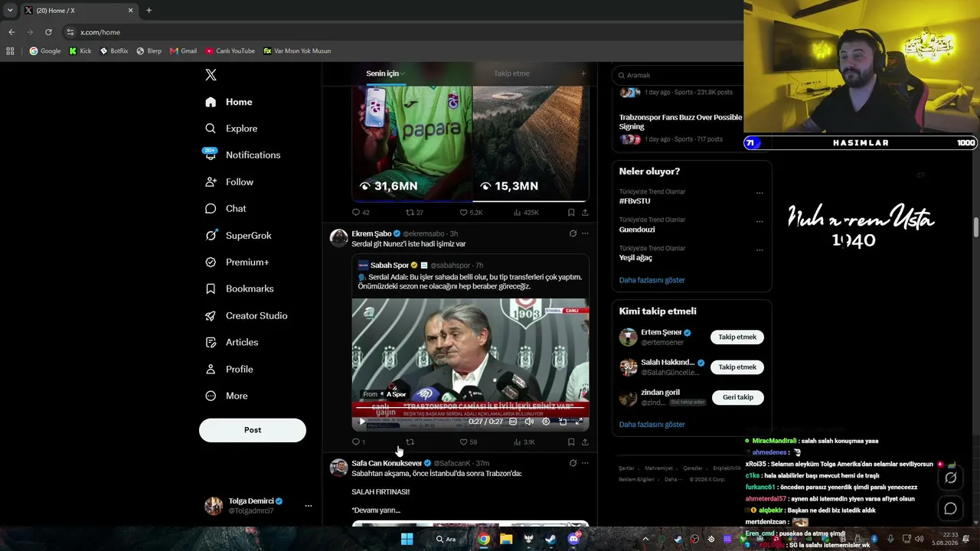
Task: Expand the Chrome tab search dropdown
Action: [x=10, y=10]
